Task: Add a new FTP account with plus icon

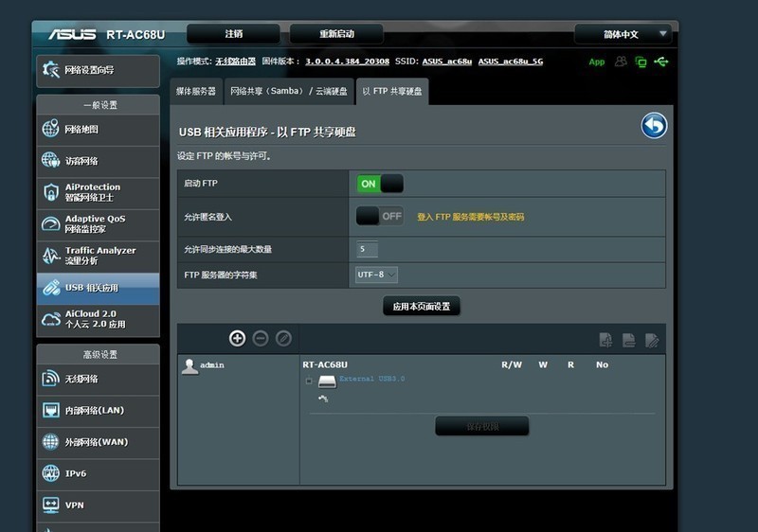Action: [237, 338]
